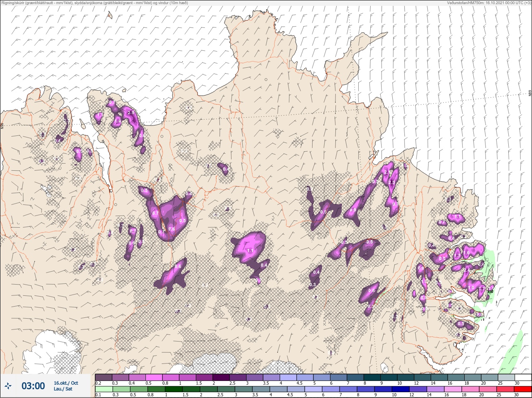The height and width of the screenshot is (398, 532).
Task: Click the '1.1' value in the central pink blob
Action: pos(250,251)
